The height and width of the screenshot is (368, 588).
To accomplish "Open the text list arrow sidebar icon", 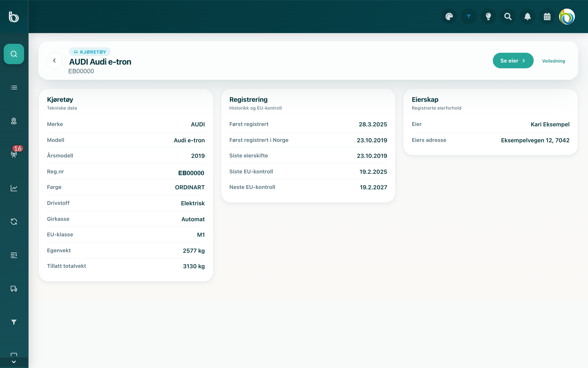I will (x=14, y=255).
